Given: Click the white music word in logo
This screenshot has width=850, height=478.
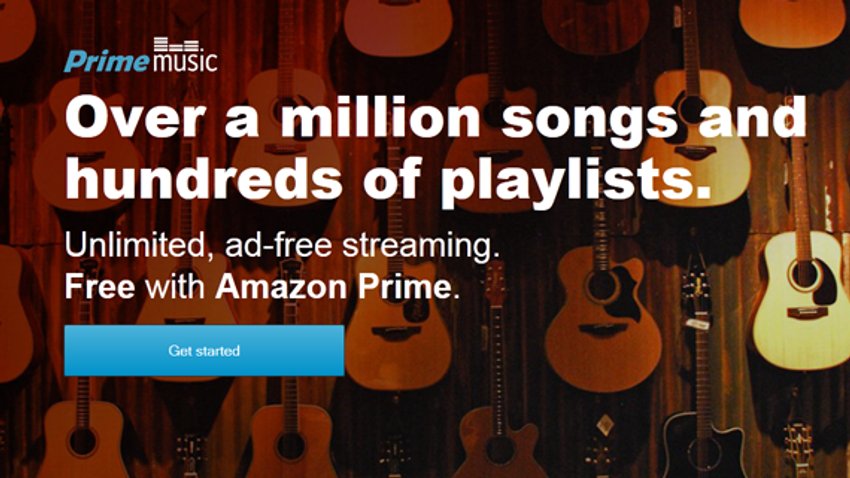Looking at the screenshot, I should tap(185, 62).
